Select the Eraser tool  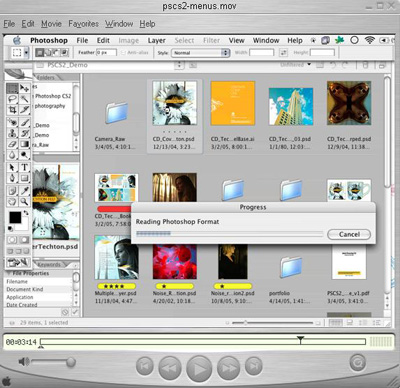(x=12, y=144)
